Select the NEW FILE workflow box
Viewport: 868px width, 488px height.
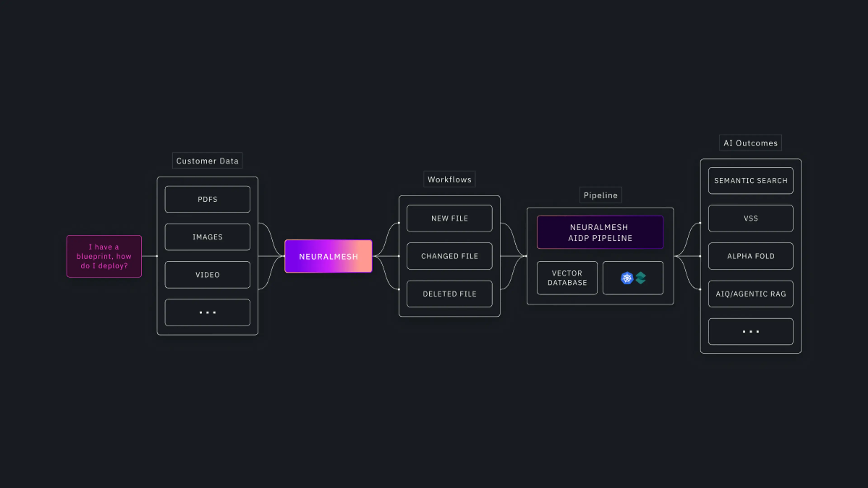click(450, 218)
